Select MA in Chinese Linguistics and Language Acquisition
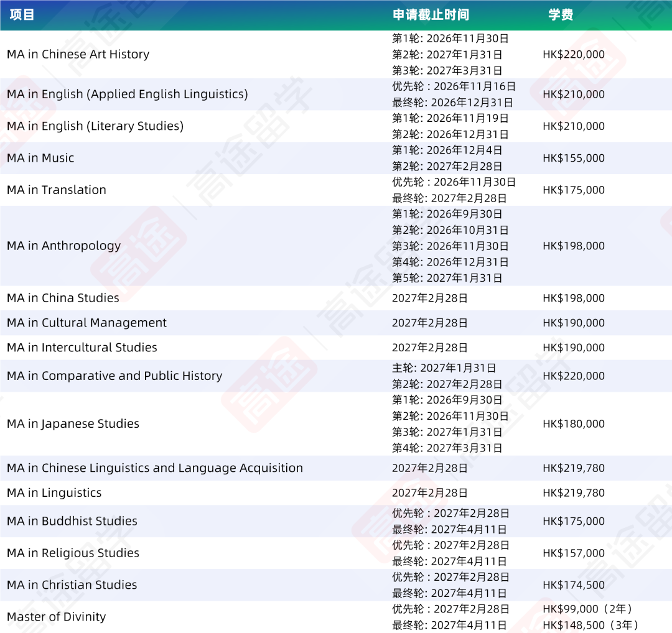This screenshot has width=672, height=633. point(155,468)
